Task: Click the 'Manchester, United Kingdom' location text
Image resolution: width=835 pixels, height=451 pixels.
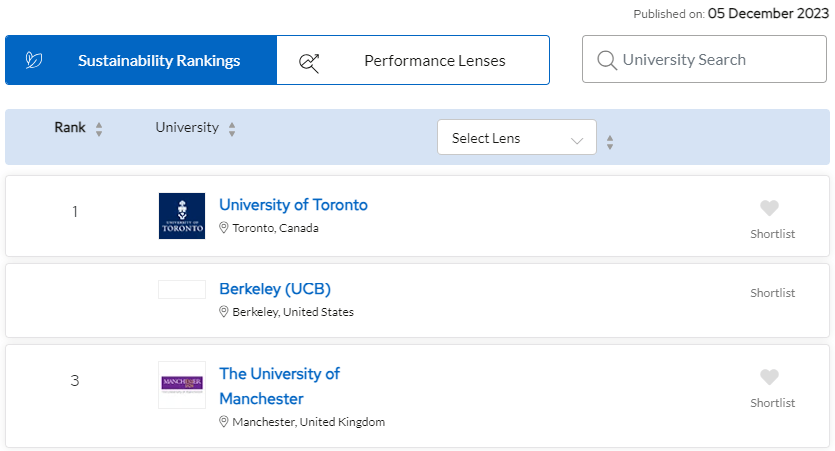Action: tap(308, 422)
